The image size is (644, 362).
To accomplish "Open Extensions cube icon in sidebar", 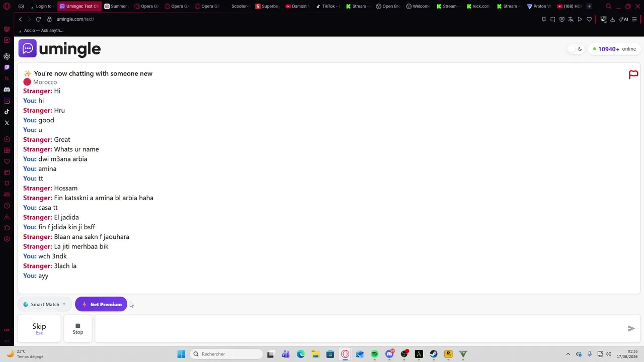I will coord(7,228).
